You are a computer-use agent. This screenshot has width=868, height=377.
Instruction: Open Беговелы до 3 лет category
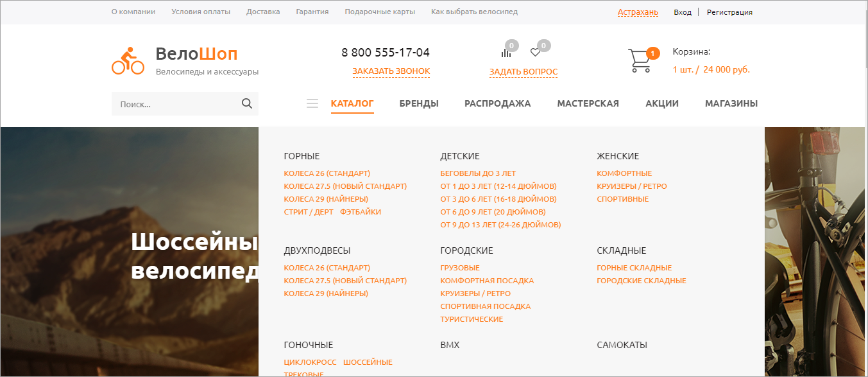pyautogui.click(x=478, y=173)
